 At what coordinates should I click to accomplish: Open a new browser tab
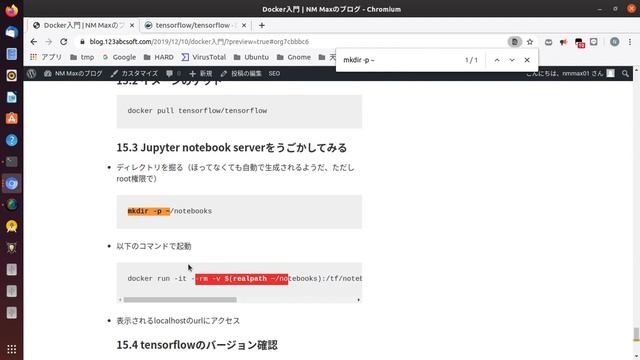(x=262, y=25)
